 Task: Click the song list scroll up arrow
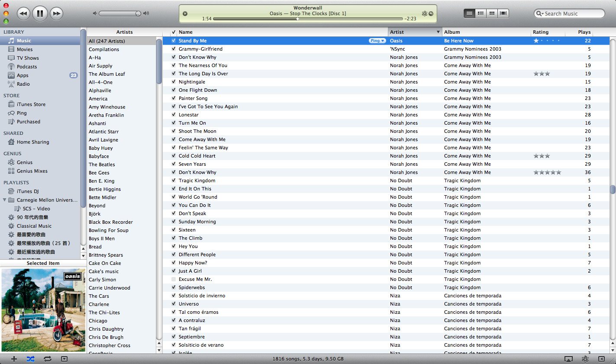(x=613, y=343)
